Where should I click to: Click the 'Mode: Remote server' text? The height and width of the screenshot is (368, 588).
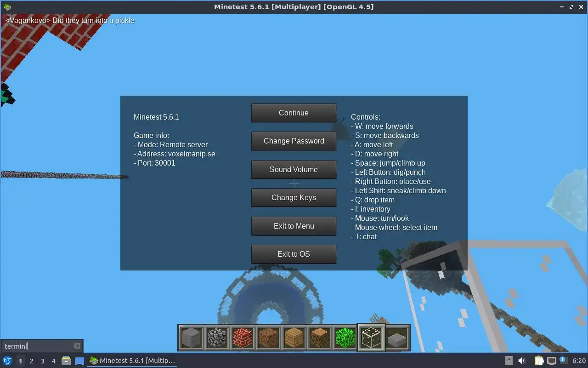tap(171, 144)
